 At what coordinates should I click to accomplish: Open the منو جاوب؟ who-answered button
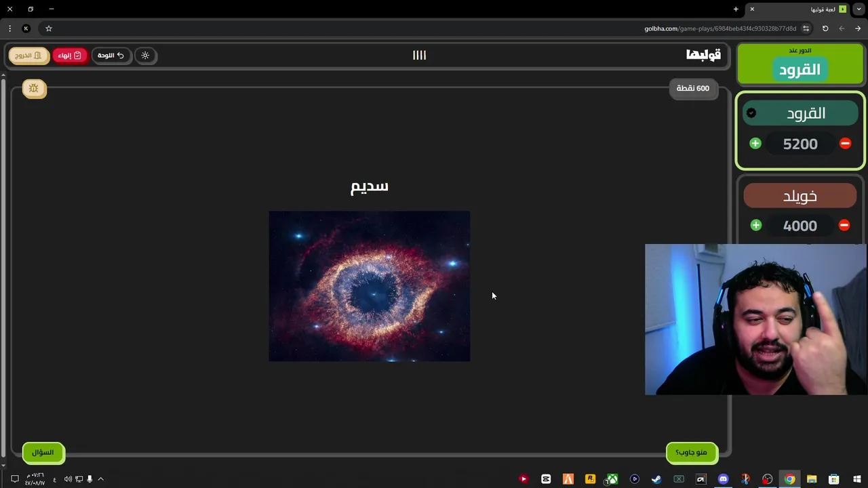tap(692, 452)
